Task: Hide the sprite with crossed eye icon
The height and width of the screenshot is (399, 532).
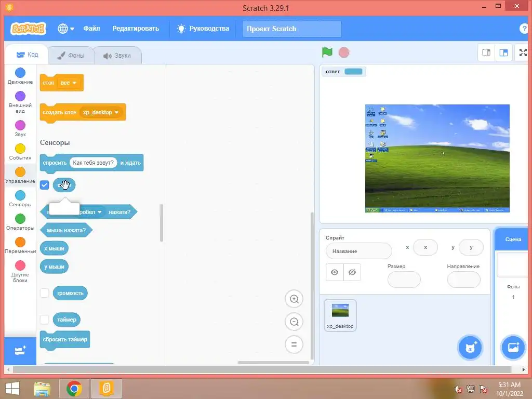Action: [x=352, y=272]
